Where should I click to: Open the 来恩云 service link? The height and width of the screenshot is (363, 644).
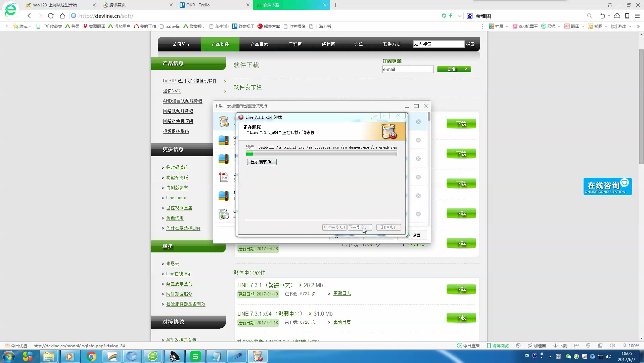173,264
